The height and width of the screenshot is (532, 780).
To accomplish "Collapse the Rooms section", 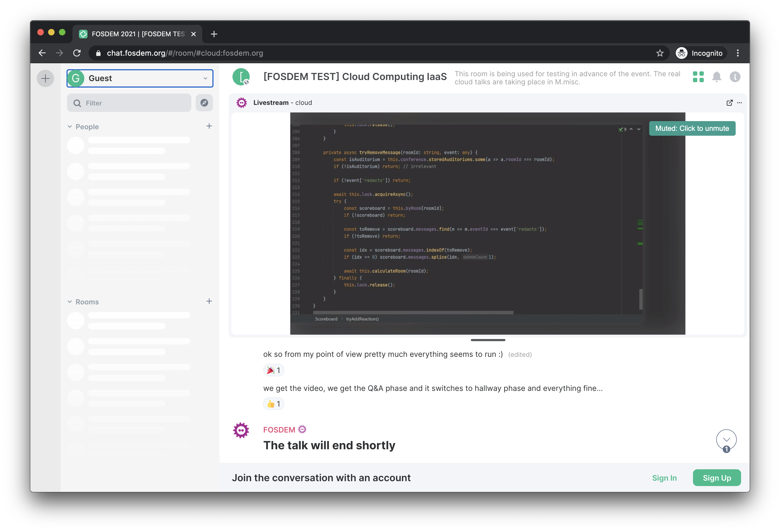I will pyautogui.click(x=70, y=302).
